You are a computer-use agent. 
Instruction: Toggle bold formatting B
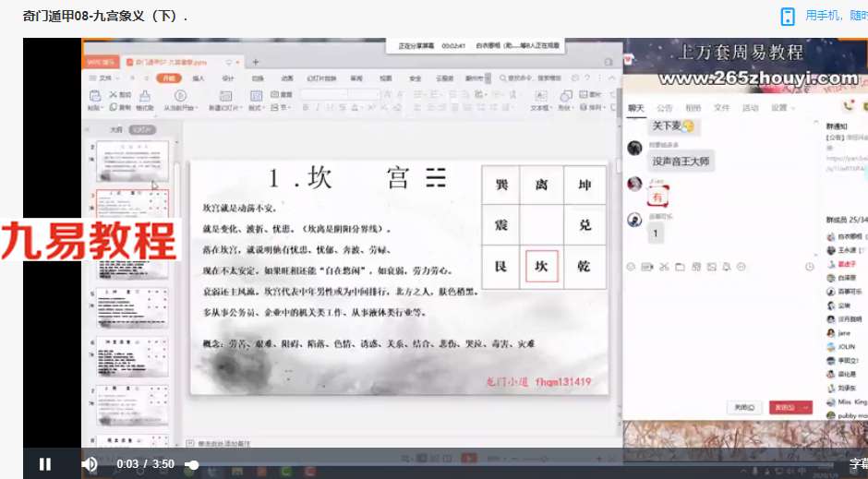(x=305, y=107)
